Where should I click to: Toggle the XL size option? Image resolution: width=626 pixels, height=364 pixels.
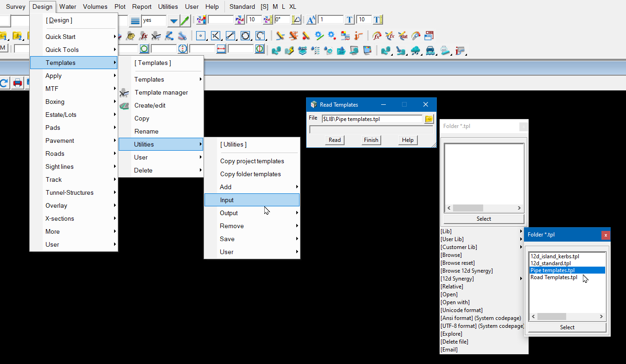[x=293, y=6]
